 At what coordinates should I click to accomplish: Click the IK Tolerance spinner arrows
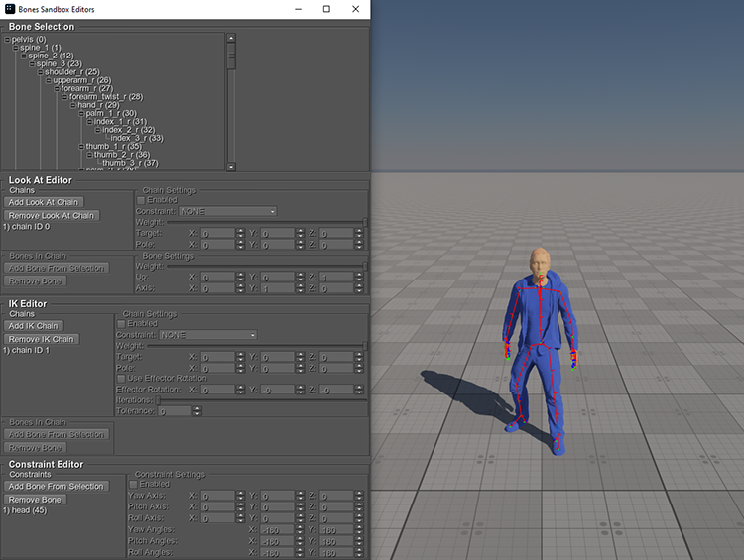(197, 411)
